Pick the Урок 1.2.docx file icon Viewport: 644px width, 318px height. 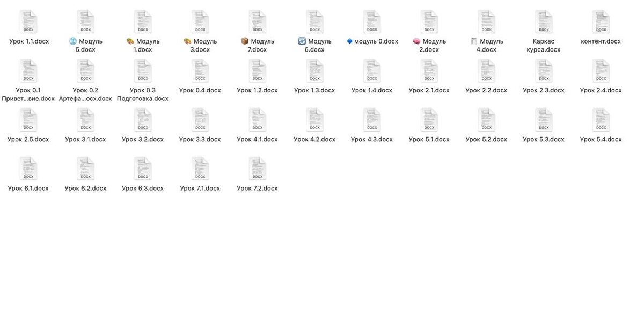[x=258, y=71]
